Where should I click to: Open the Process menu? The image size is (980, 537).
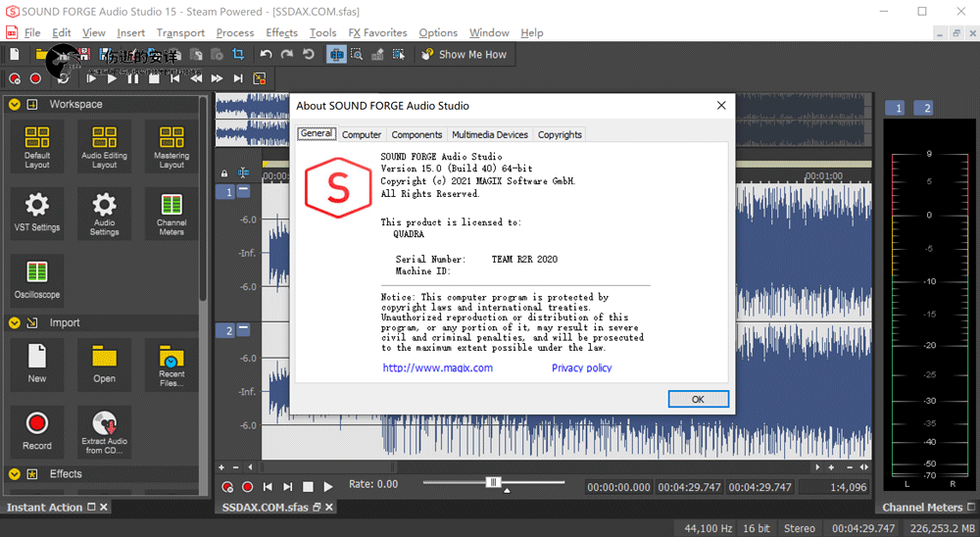point(235,32)
